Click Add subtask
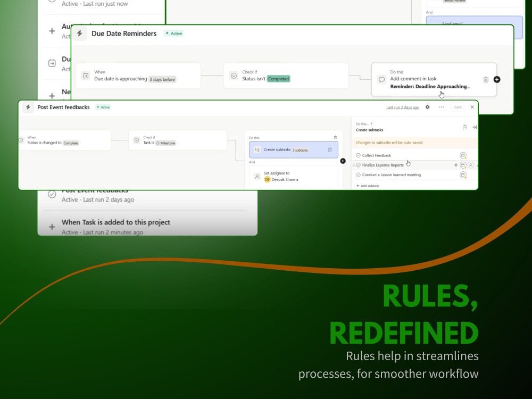532x399 pixels. (368, 186)
